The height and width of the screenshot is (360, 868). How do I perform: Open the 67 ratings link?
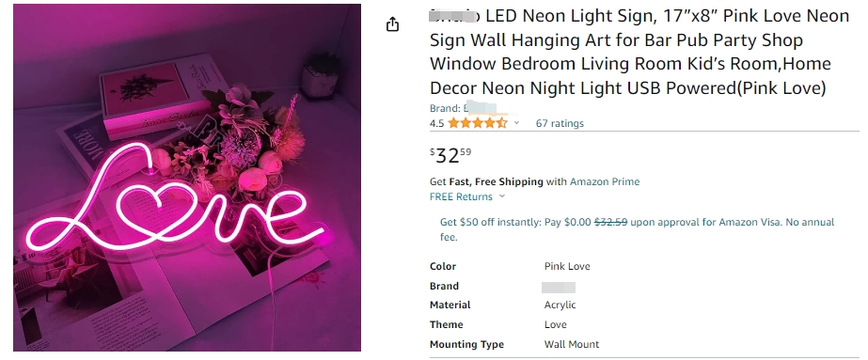pos(560,123)
